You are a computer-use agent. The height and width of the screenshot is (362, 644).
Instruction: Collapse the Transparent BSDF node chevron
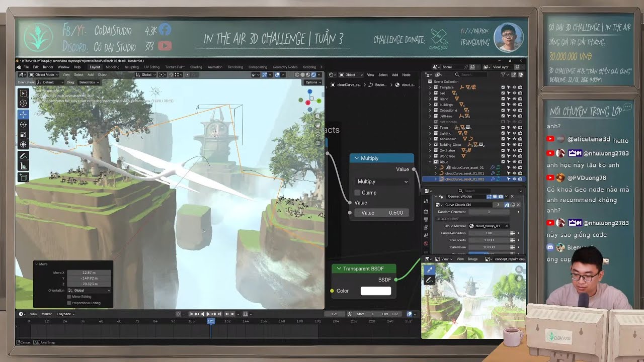tap(339, 268)
